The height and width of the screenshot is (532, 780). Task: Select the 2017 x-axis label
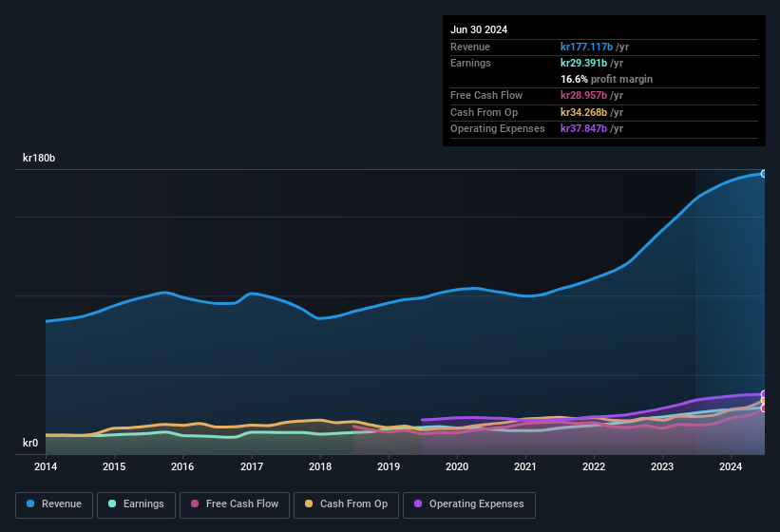(251, 466)
